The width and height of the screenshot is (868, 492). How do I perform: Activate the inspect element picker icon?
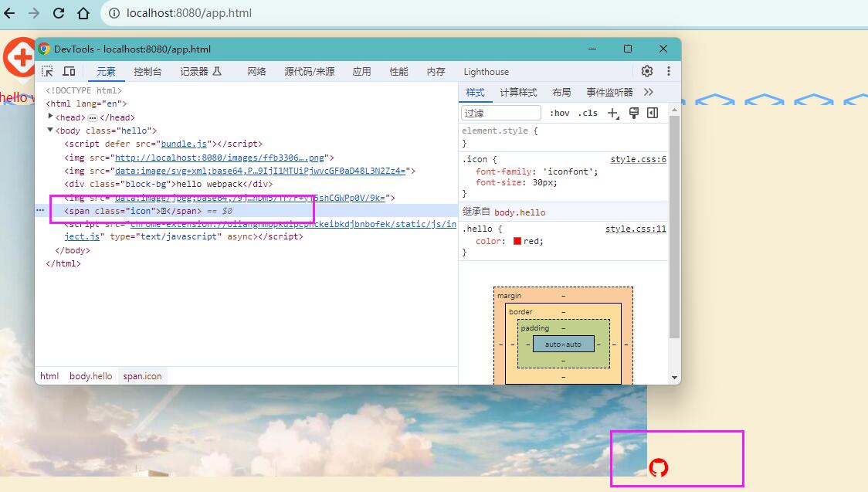48,71
